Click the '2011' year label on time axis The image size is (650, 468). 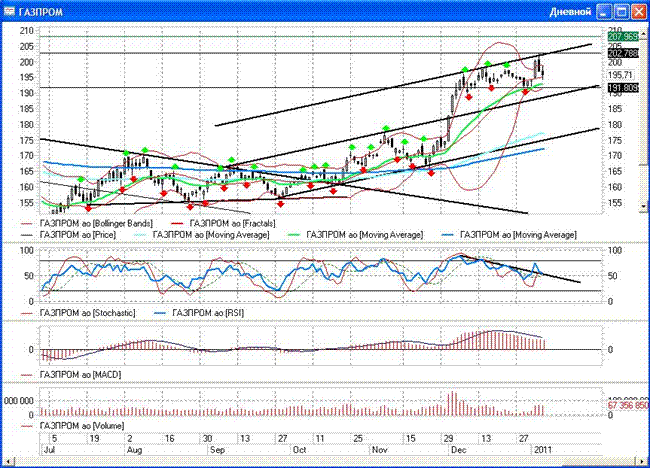tap(543, 450)
